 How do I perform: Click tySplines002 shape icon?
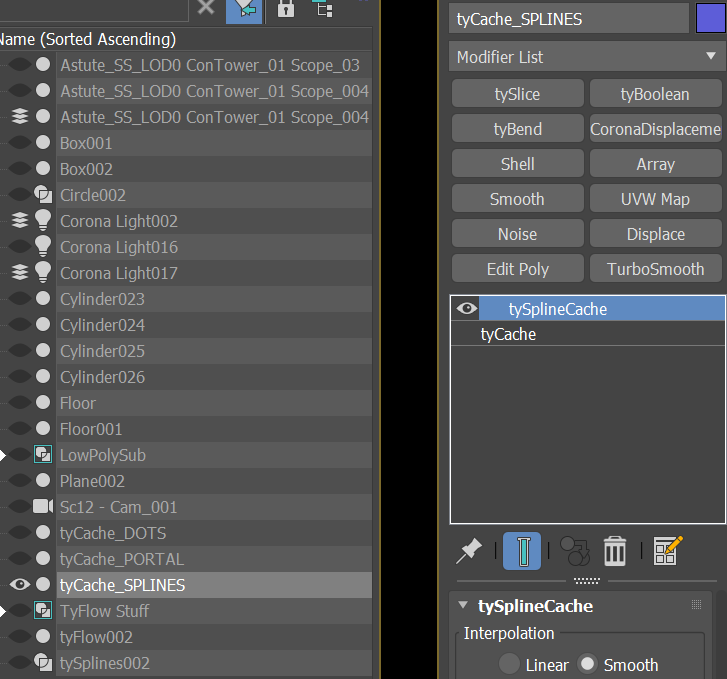[x=43, y=662]
